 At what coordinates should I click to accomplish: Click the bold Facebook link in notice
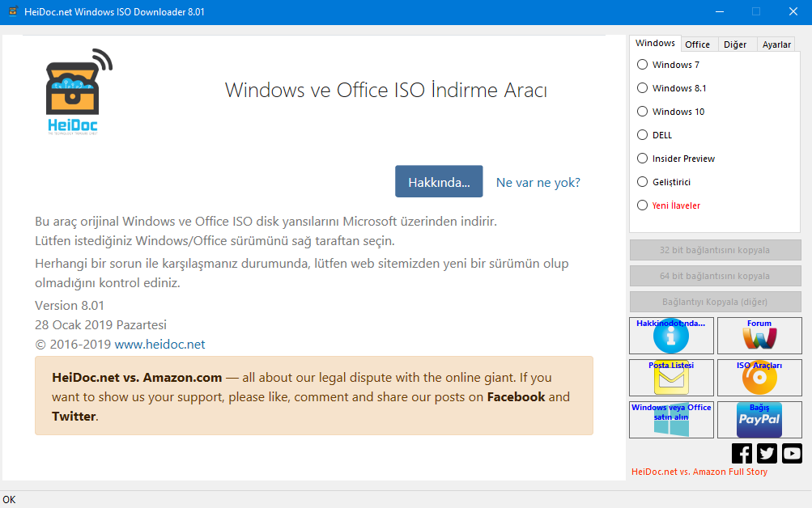tap(516, 397)
